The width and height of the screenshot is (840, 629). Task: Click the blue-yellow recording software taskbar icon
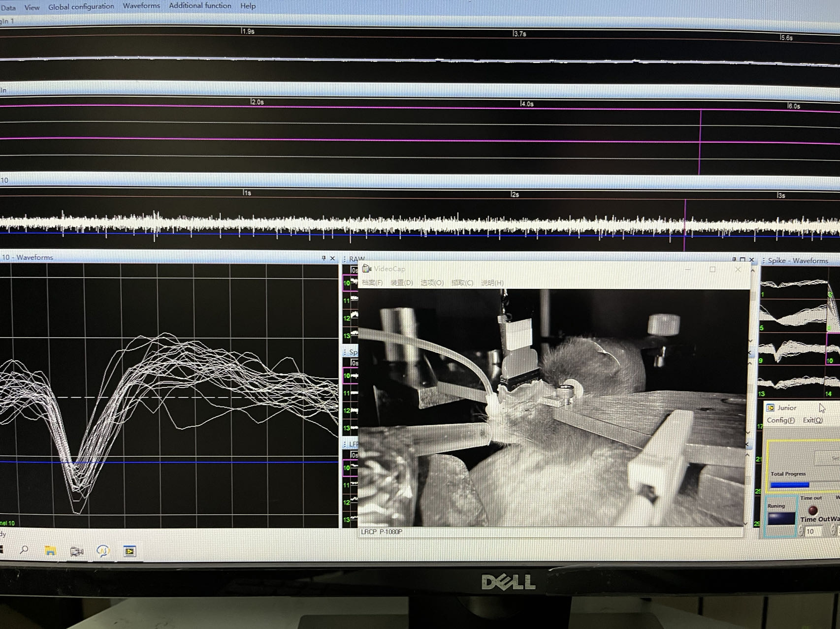point(103,551)
